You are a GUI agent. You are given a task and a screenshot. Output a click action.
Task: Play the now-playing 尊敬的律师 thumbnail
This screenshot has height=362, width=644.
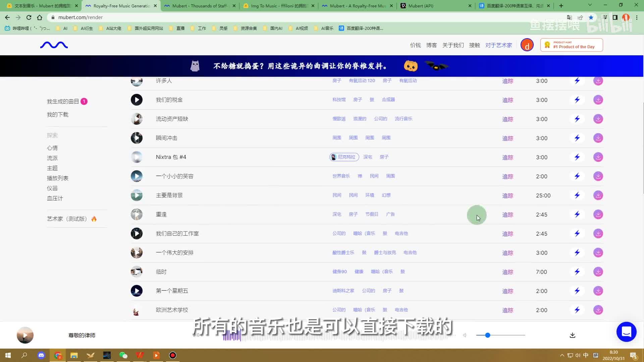point(25,335)
